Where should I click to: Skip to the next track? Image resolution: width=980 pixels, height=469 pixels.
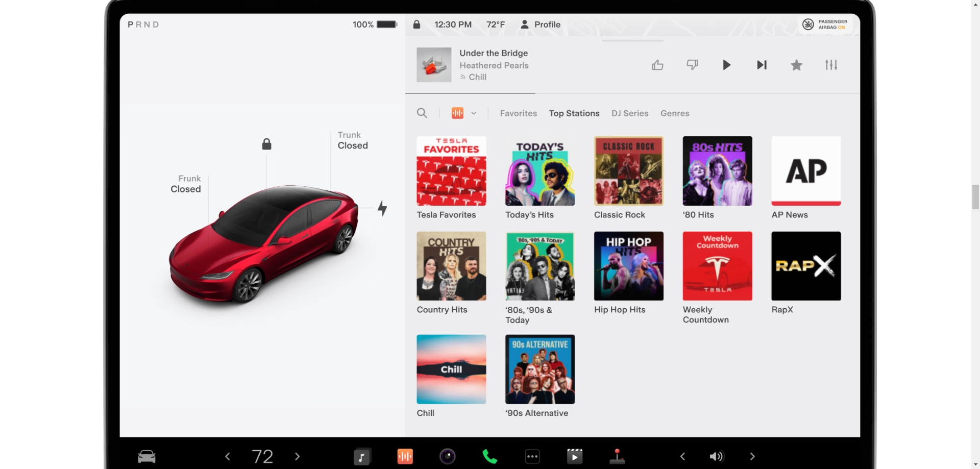[762, 65]
